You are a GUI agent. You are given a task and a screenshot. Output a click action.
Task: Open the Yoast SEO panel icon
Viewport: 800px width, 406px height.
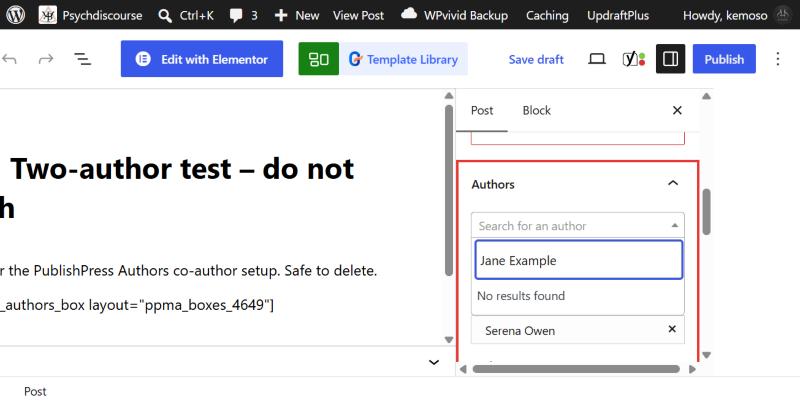point(634,59)
